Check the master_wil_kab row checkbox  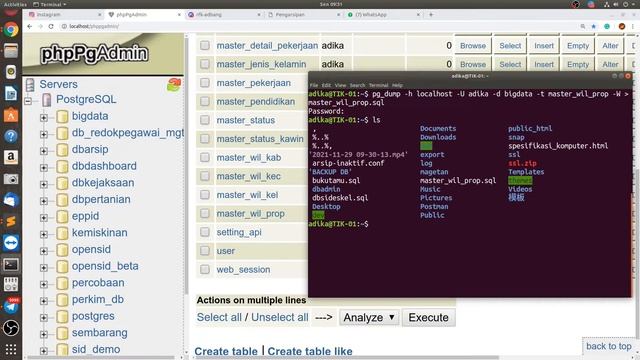tap(205, 157)
